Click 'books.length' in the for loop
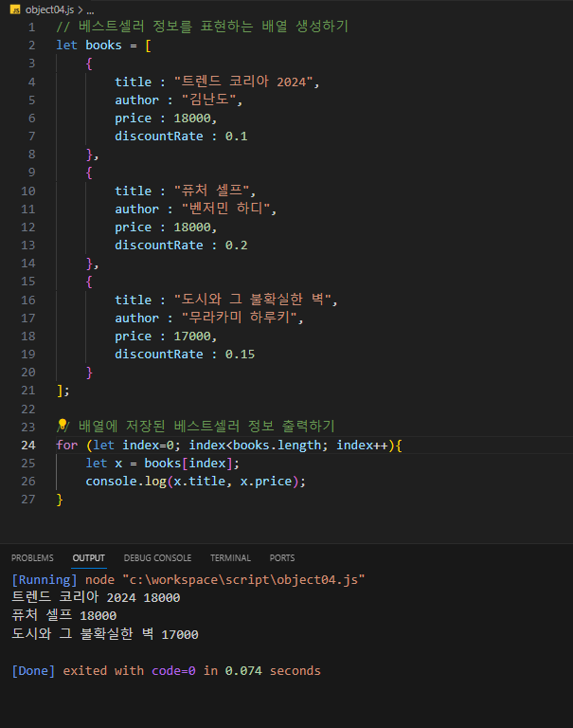573x728 pixels. [277, 446]
